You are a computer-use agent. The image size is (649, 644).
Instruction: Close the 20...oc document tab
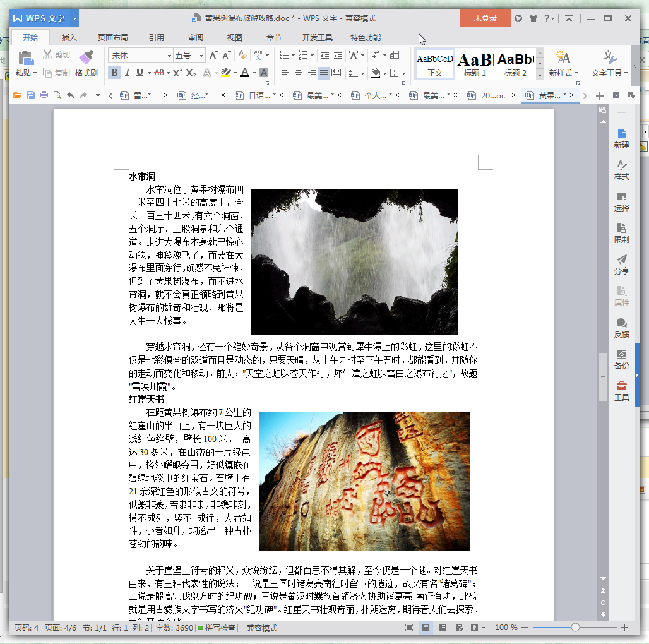tap(514, 95)
